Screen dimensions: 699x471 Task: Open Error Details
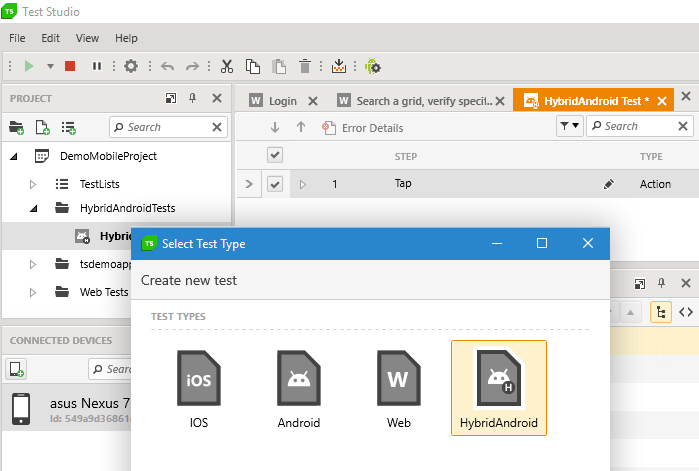pos(362,128)
